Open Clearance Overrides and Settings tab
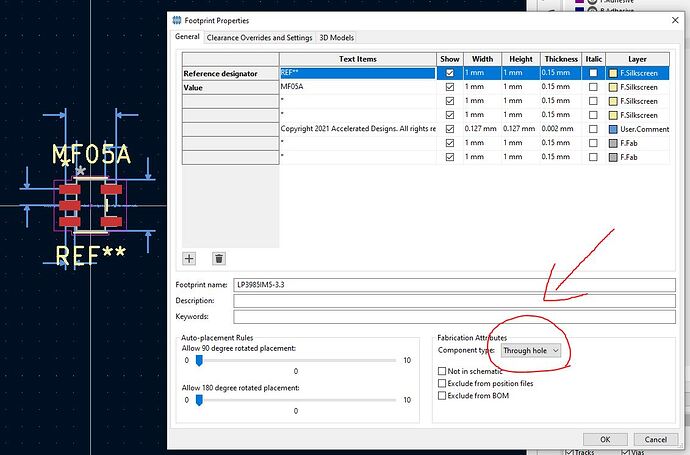The image size is (690, 455). point(259,38)
